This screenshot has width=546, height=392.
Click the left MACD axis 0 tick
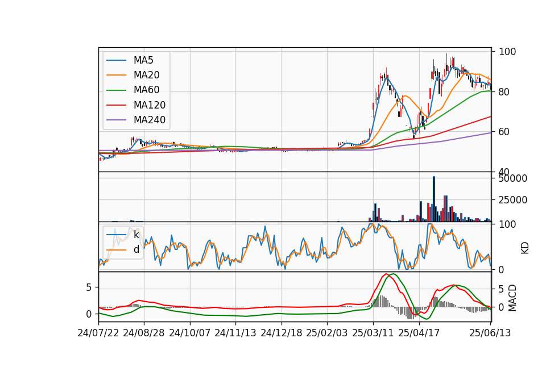click(89, 314)
